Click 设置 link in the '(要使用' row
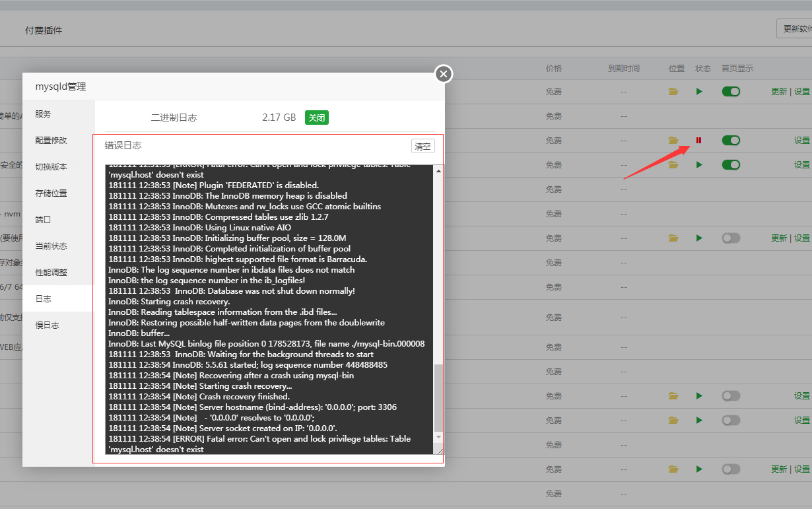This screenshot has width=812, height=509. (801, 238)
